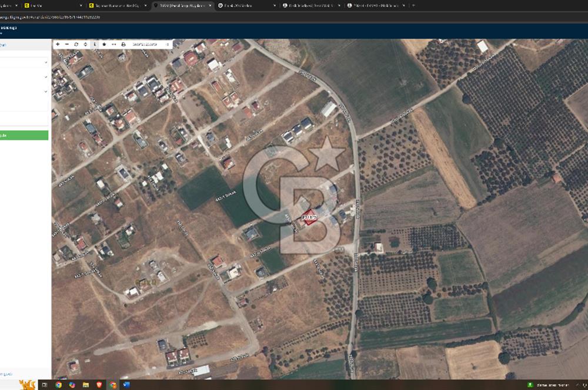
Task: Expand the first dropdown in the left panel
Action: 46,62
